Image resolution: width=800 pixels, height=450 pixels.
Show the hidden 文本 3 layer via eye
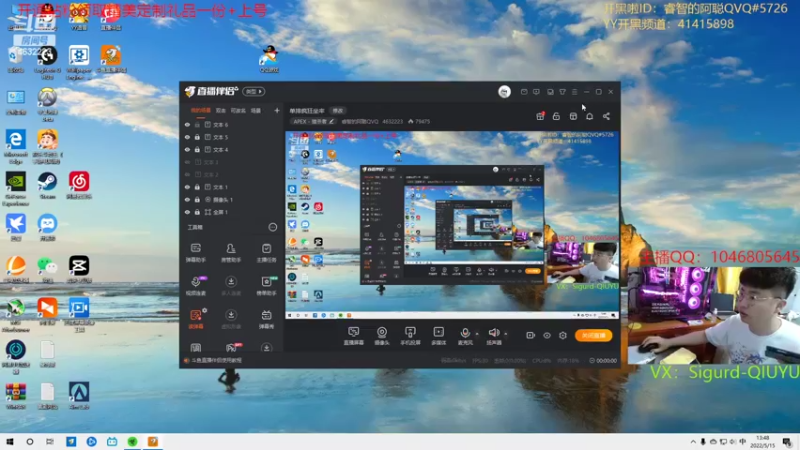187,162
